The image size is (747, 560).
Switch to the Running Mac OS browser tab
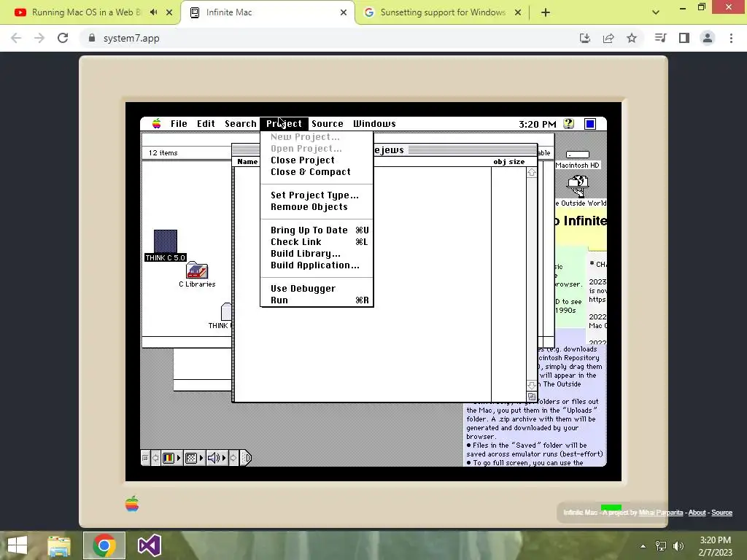86,12
